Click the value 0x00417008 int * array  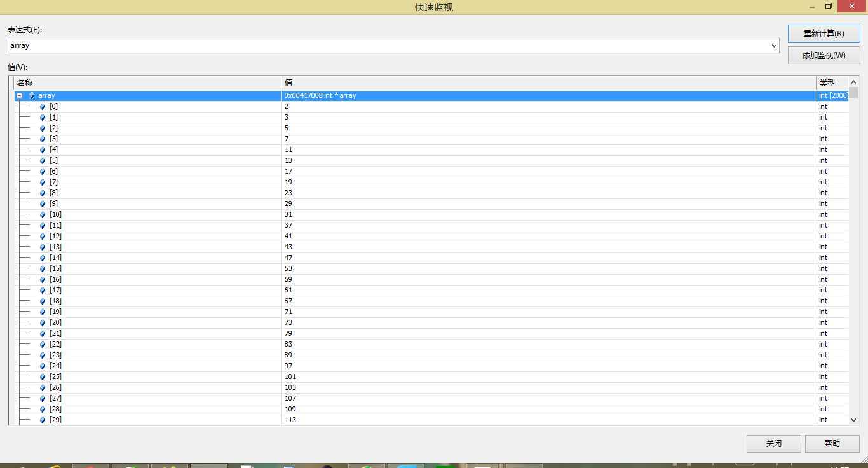click(320, 95)
